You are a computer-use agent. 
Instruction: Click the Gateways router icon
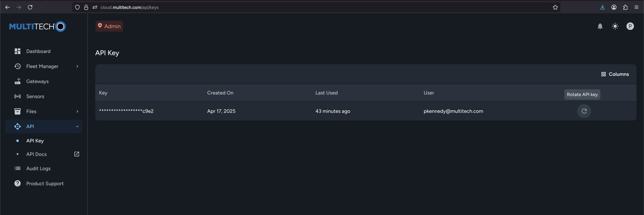click(x=17, y=81)
